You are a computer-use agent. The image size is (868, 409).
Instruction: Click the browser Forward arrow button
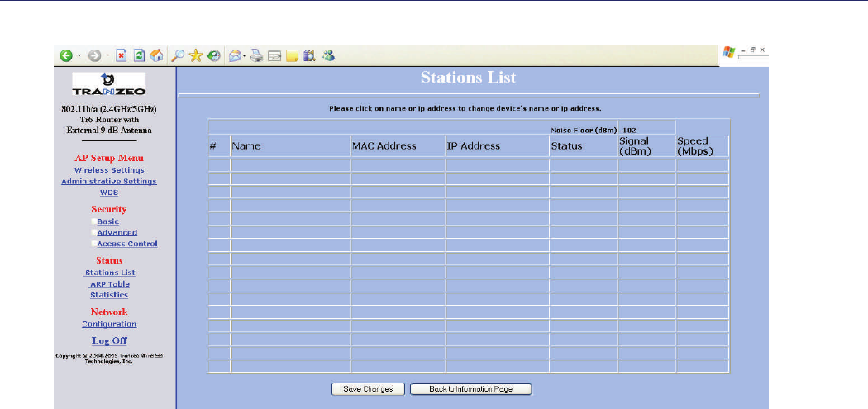(x=95, y=55)
